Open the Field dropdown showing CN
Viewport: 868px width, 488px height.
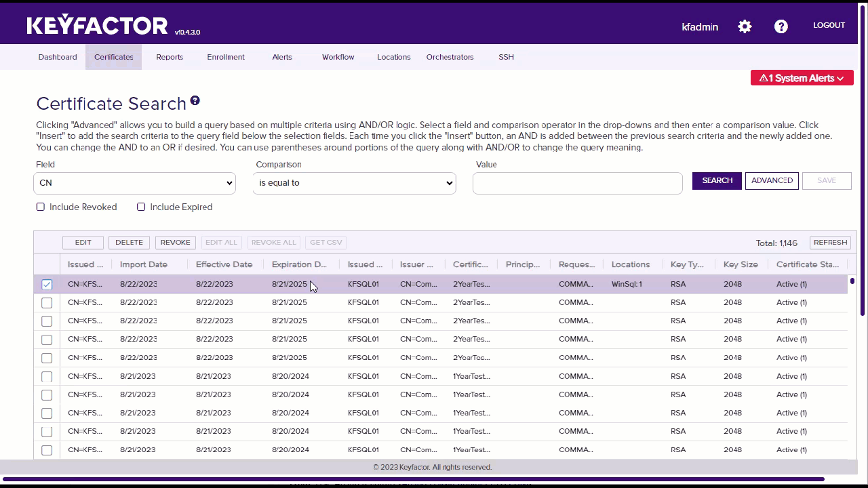click(134, 183)
